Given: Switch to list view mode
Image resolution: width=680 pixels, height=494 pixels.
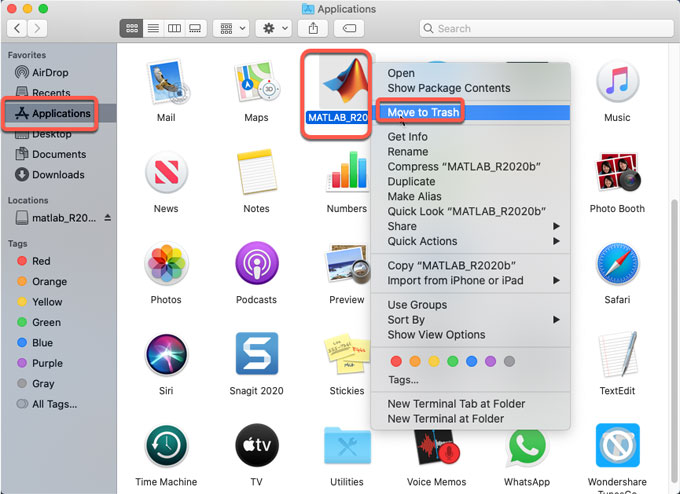Looking at the screenshot, I should click(153, 29).
